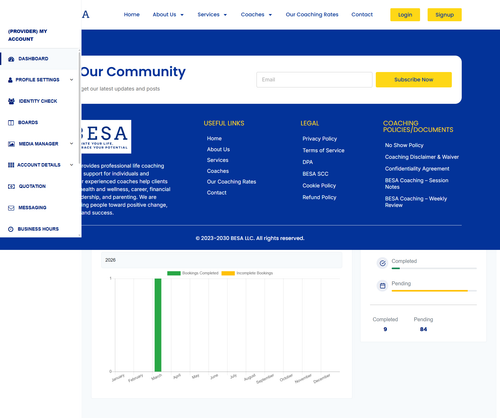Viewport: 500px width, 418px height.
Task: Expand the Media Manager submenu chevron
Action: pos(71,144)
